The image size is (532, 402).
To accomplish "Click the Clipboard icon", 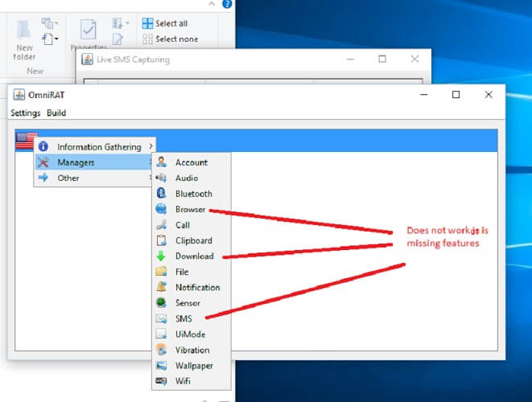I will (x=161, y=240).
